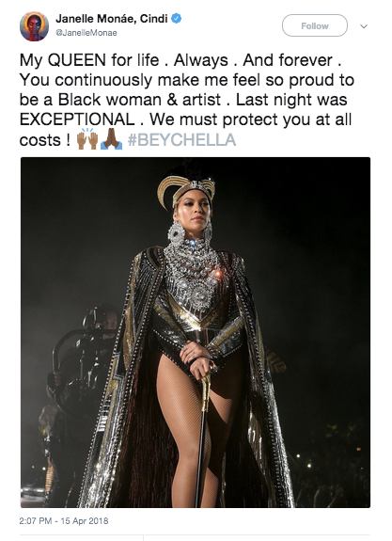The height and width of the screenshot is (541, 392).
Task: Open the 2:07 PM timestamp permalink
Action: [x=36, y=520]
